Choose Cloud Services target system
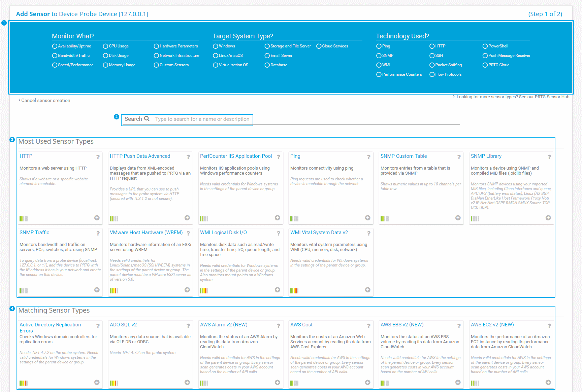This screenshot has height=392, width=582. [x=319, y=46]
